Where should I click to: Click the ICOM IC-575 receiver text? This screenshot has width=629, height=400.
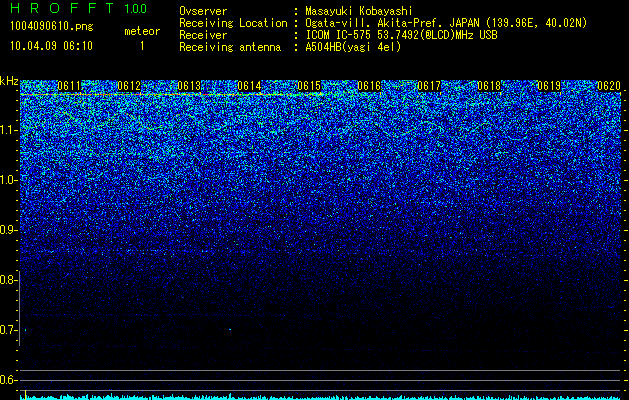[x=401, y=35]
